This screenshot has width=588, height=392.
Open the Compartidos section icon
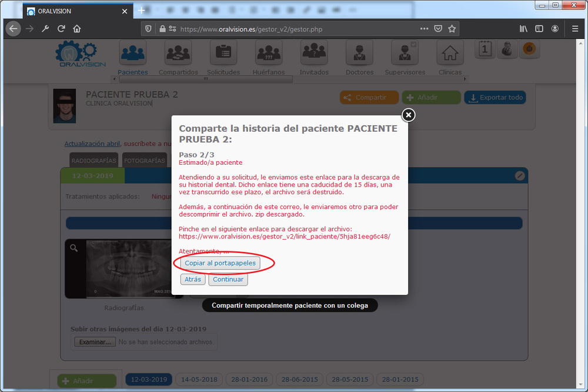point(178,54)
